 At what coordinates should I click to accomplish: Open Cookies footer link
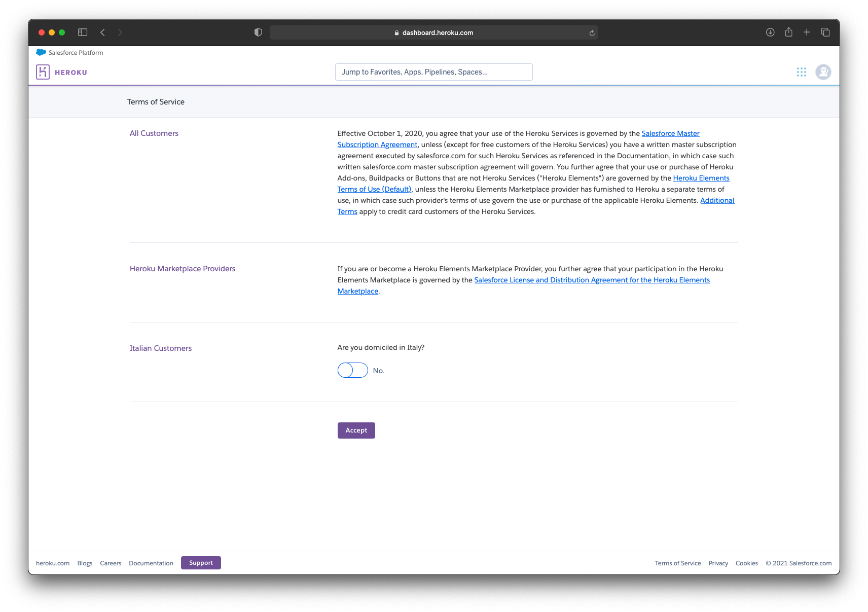(746, 563)
